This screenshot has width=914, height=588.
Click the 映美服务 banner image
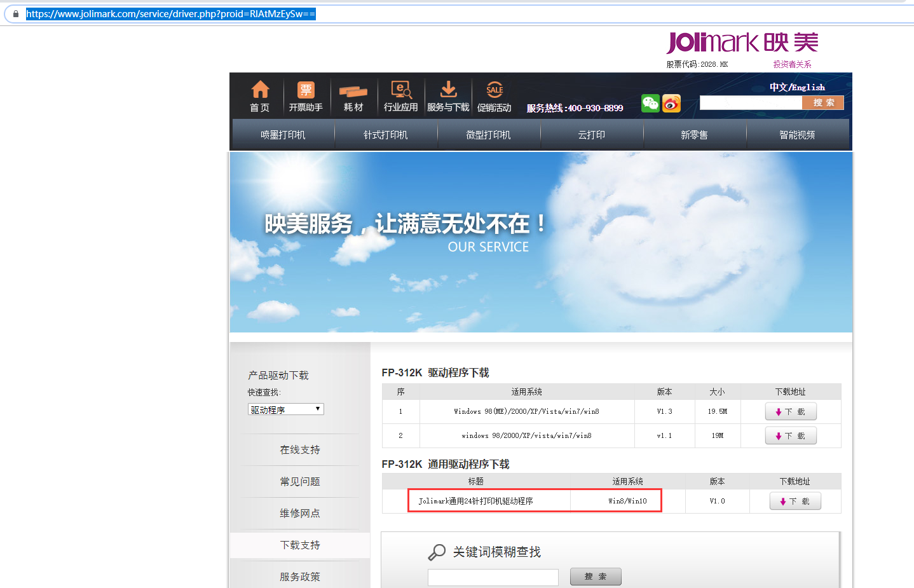[541, 242]
